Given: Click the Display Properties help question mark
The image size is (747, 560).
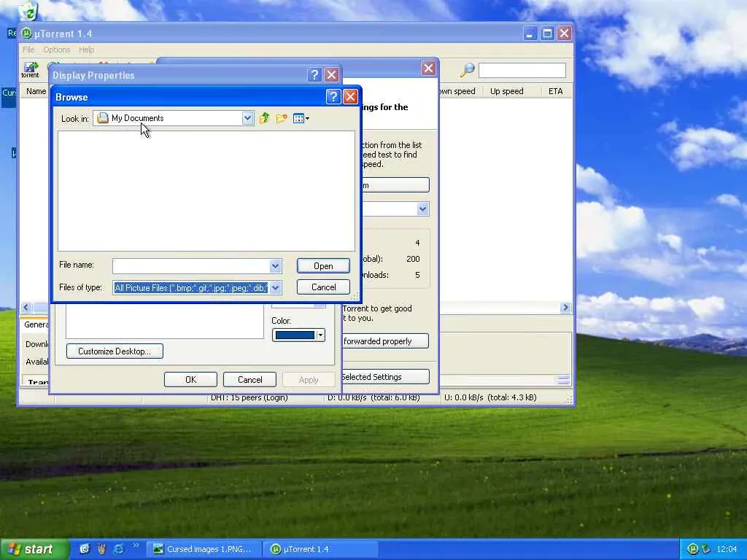Looking at the screenshot, I should point(314,75).
